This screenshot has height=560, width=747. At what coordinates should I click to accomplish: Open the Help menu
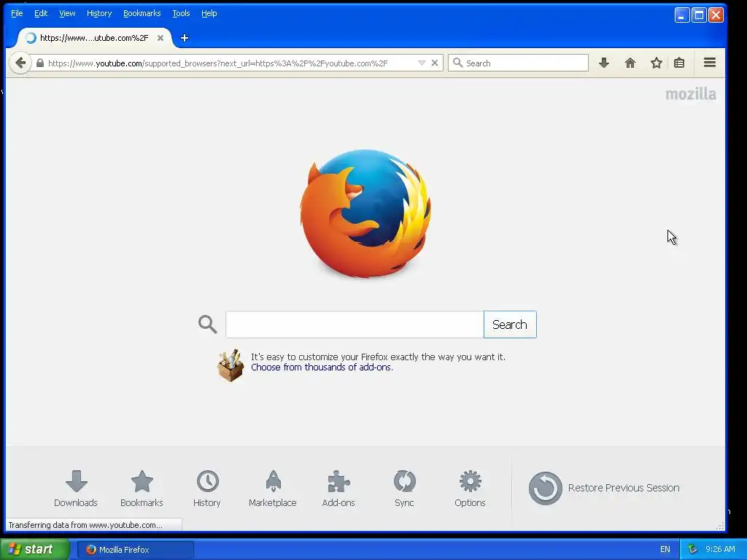pos(209,13)
